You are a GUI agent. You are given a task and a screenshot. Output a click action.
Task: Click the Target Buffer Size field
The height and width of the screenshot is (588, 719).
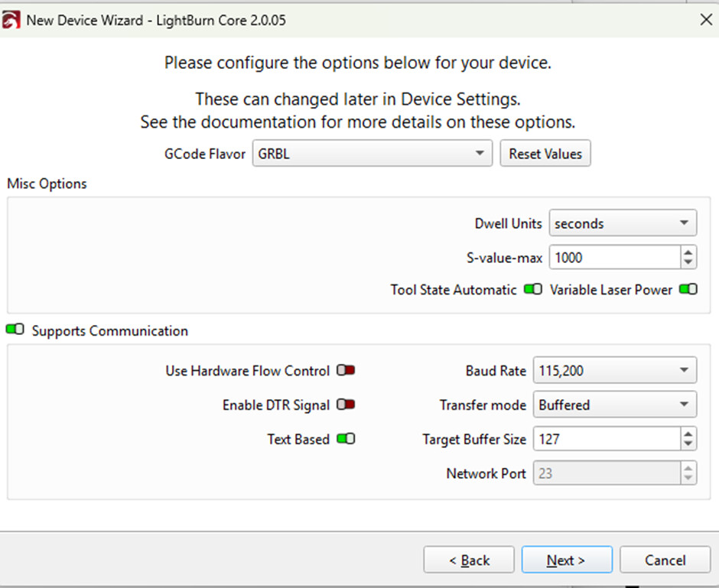pos(605,440)
